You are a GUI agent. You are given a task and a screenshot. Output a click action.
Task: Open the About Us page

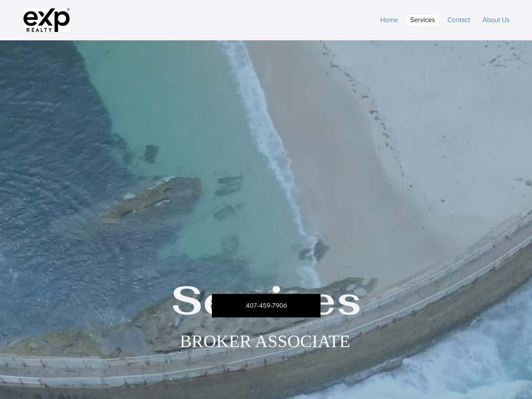point(496,20)
